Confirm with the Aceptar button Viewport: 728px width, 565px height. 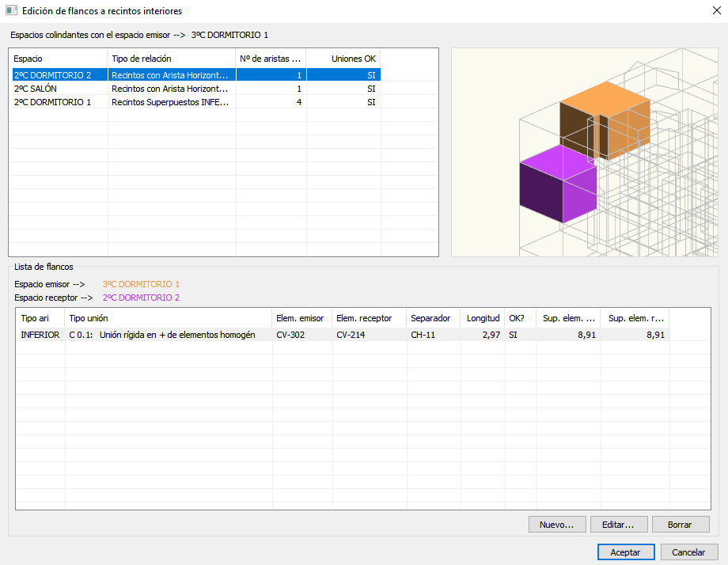(x=626, y=552)
